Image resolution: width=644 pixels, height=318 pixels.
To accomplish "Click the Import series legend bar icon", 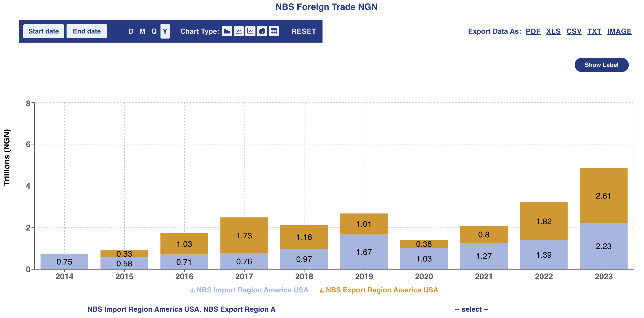I will [x=192, y=290].
